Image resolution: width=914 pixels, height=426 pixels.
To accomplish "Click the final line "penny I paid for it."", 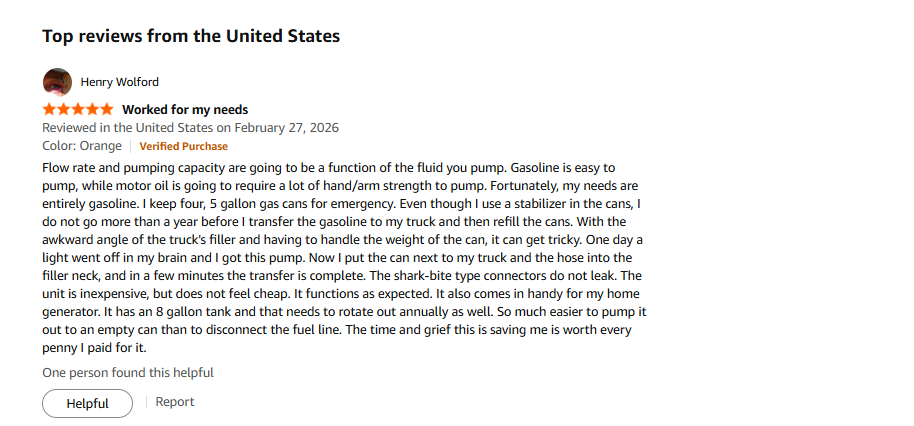I will coord(96,348).
